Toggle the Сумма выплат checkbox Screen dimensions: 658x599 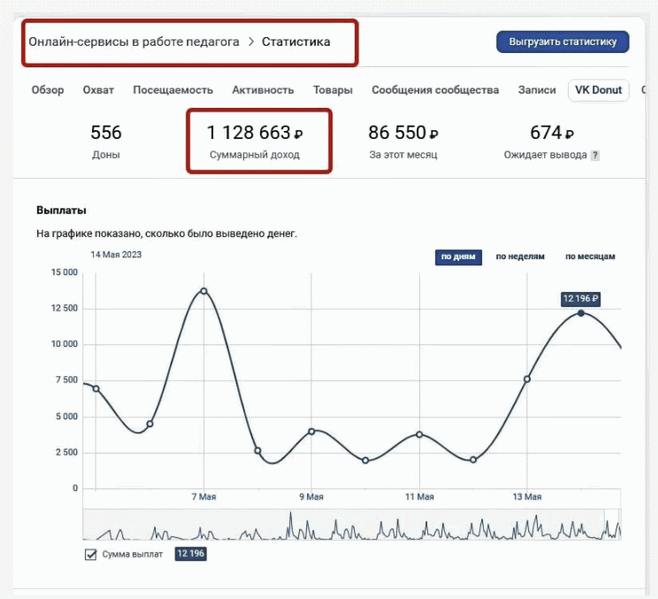pos(91,554)
